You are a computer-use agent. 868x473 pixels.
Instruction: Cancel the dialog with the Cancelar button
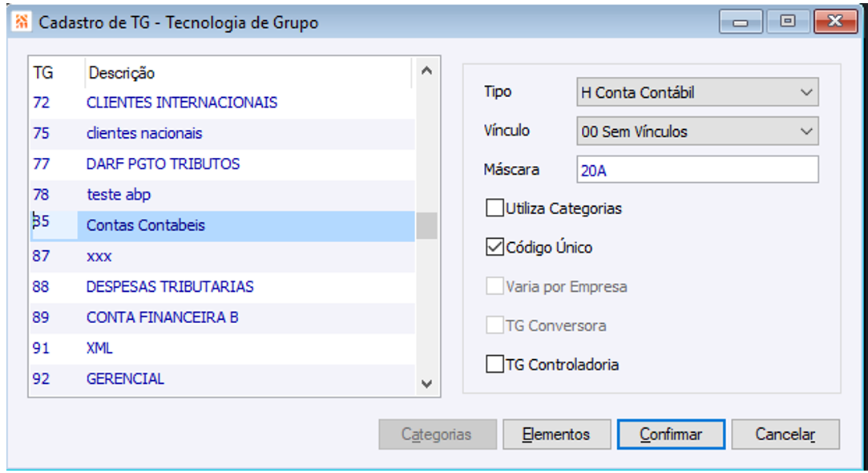pyautogui.click(x=785, y=435)
